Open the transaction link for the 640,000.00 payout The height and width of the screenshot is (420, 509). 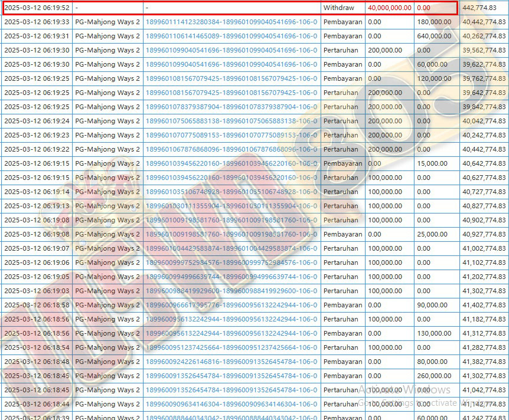231,36
